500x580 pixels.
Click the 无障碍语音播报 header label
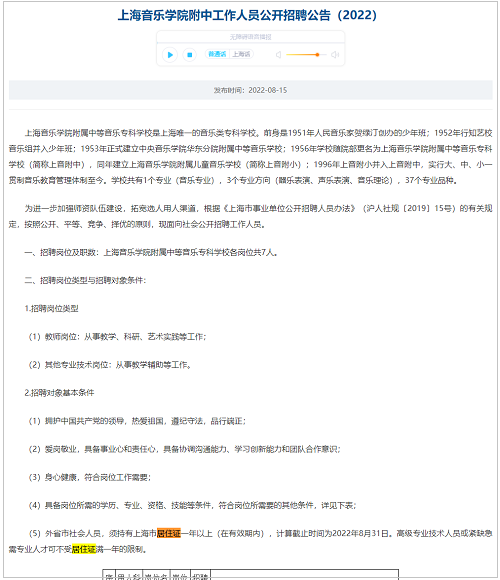pos(250,37)
